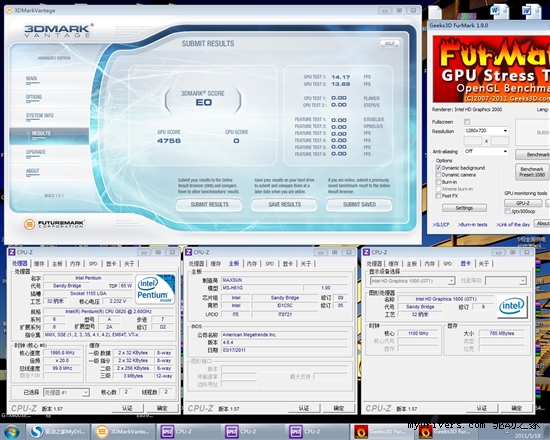
Task: Enable the Burn-in checkbox
Action: click(438, 182)
